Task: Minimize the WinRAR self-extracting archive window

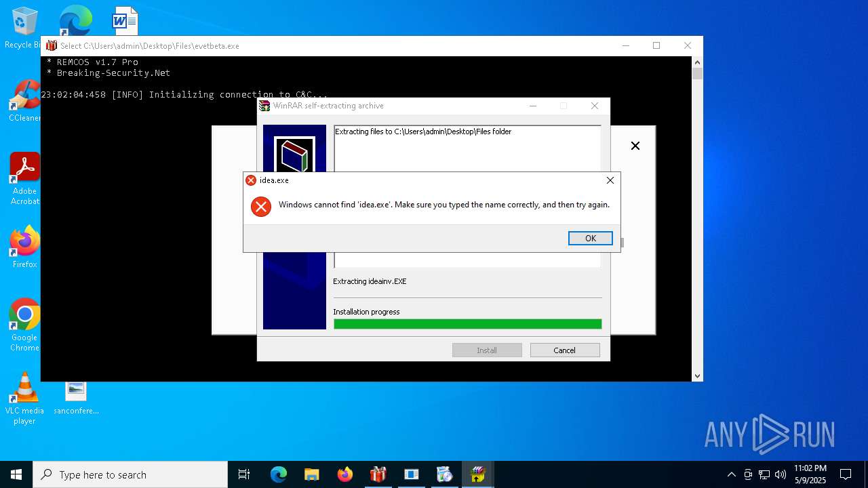Action: (x=533, y=106)
